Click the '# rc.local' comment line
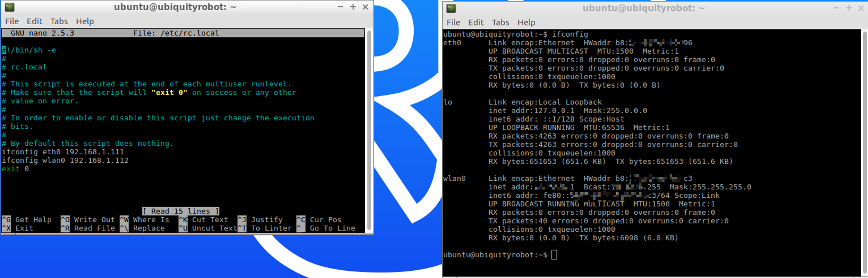 [x=24, y=67]
